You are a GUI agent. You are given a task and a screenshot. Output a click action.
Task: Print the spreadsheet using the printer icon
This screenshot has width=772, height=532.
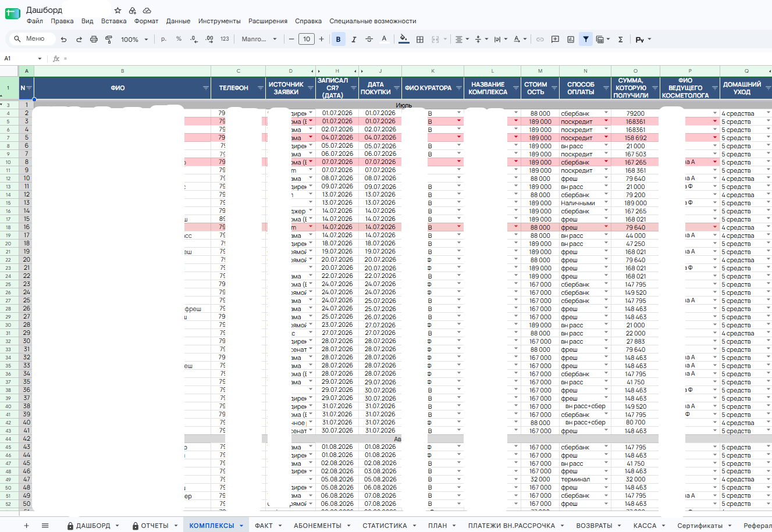94,40
